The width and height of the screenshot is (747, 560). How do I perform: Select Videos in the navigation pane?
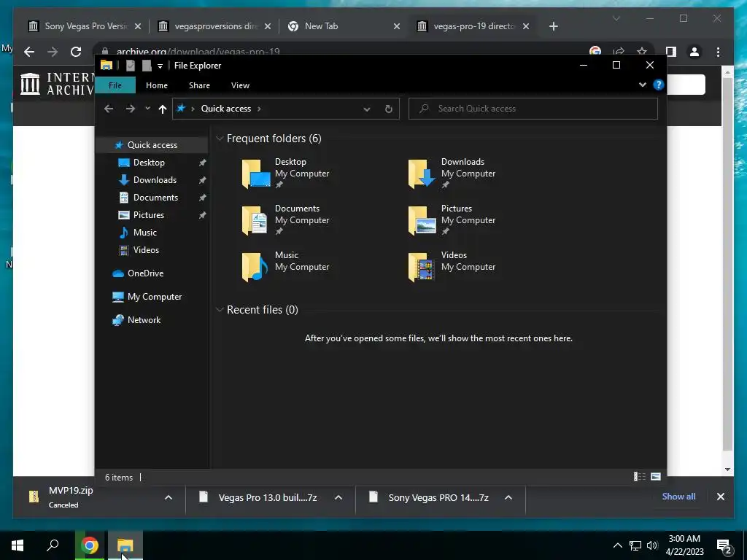146,250
